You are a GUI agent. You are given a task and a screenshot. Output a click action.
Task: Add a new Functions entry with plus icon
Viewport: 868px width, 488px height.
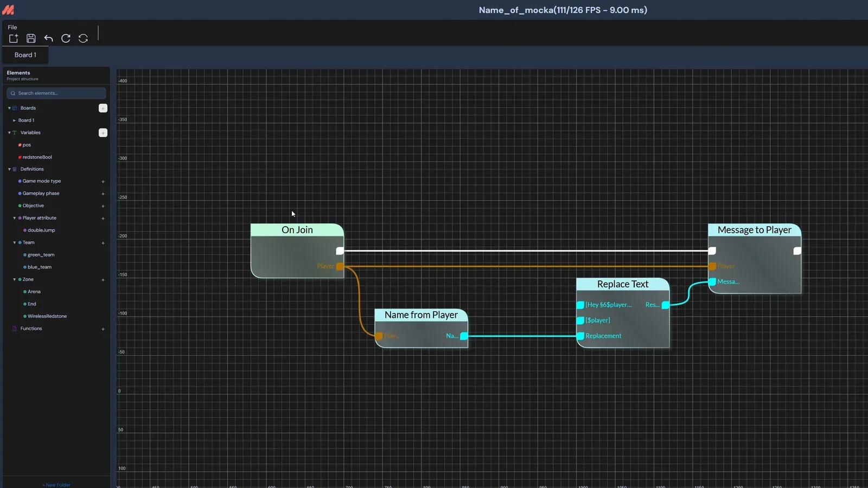[x=103, y=329]
